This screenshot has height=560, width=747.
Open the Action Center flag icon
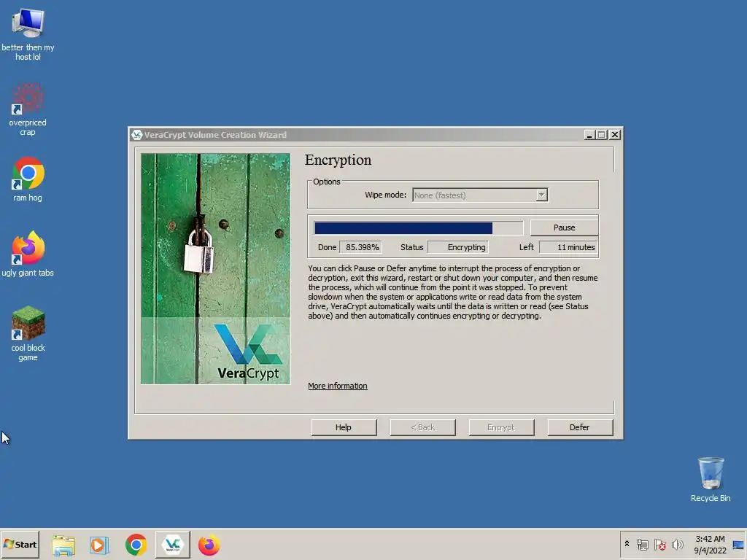click(659, 544)
